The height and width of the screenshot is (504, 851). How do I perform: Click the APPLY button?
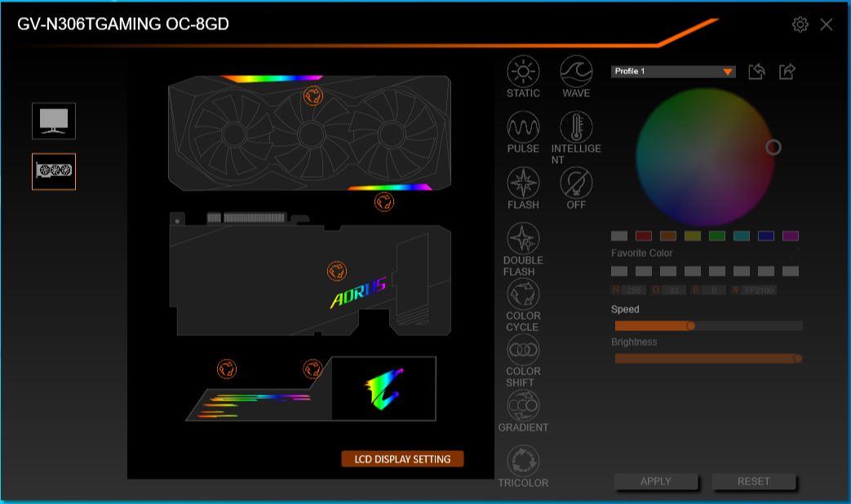pos(656,481)
